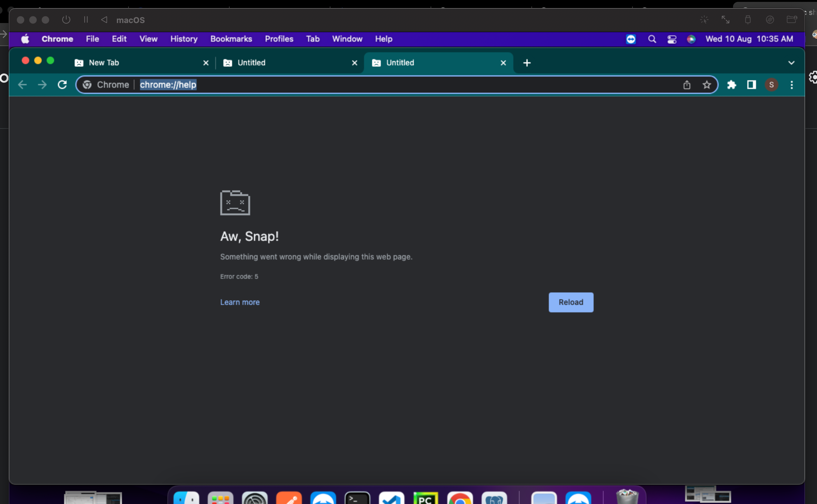The width and height of the screenshot is (817, 504).
Task: Click the reload icon in the toolbar
Action: point(62,84)
